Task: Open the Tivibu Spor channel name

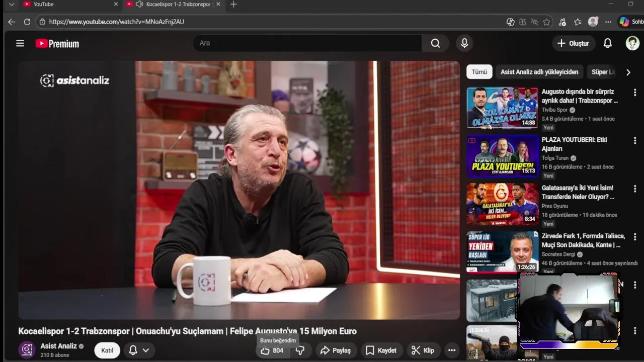Action: tap(554, 110)
